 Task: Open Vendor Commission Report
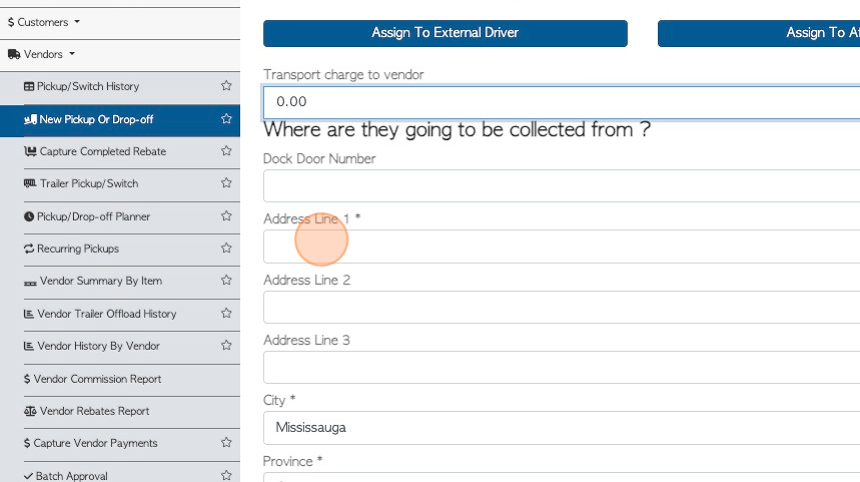click(97, 379)
